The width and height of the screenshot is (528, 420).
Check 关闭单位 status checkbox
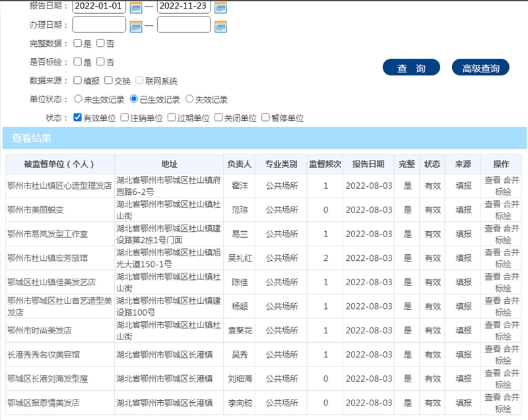click(x=218, y=118)
